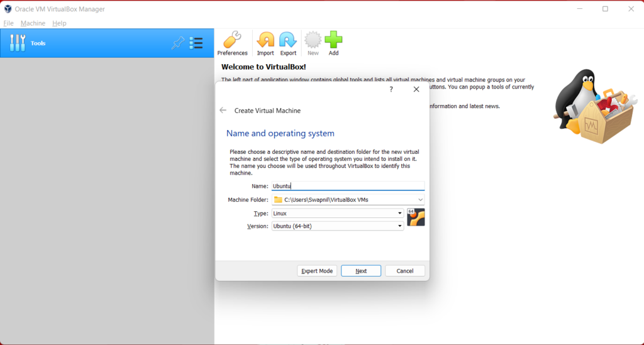Open the Type dropdown showing Linux
Screen dimensions: 644x345
tap(337, 213)
